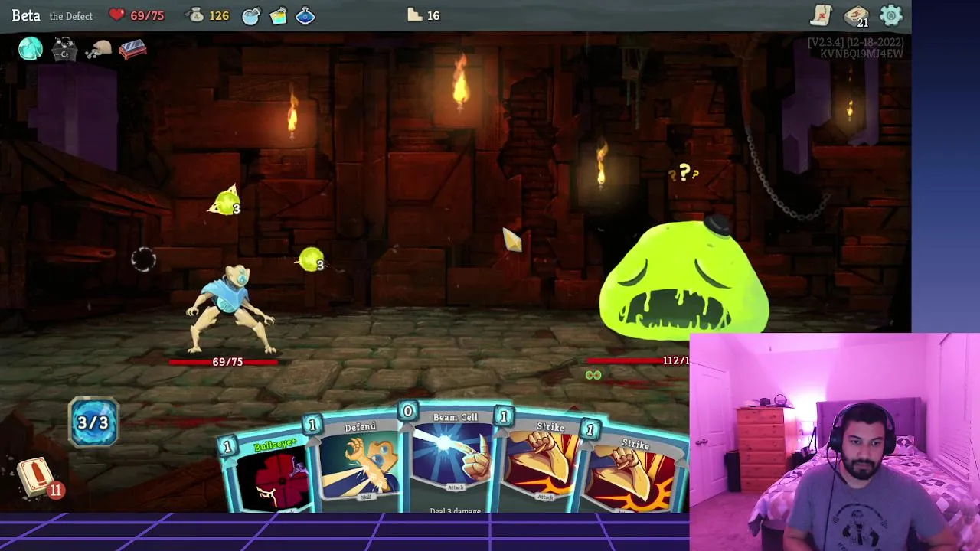Click the class label the Defect
The width and height of the screenshot is (980, 551).
tap(70, 16)
